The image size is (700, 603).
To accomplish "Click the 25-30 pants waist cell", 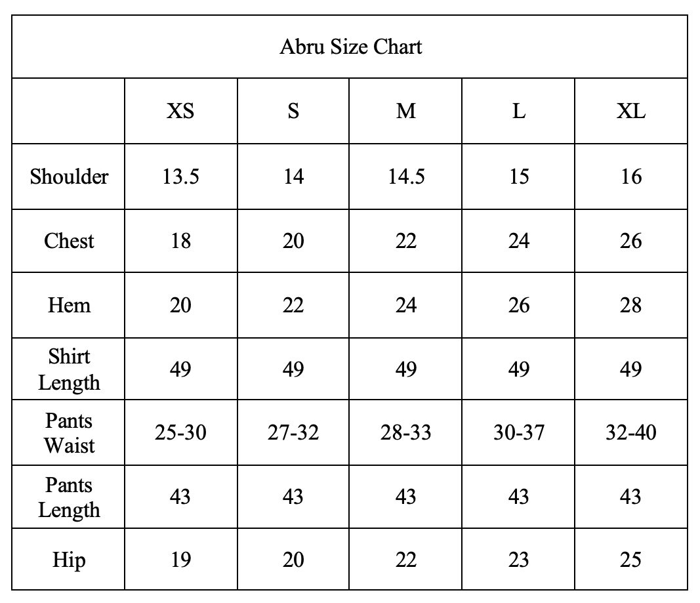I will (180, 433).
